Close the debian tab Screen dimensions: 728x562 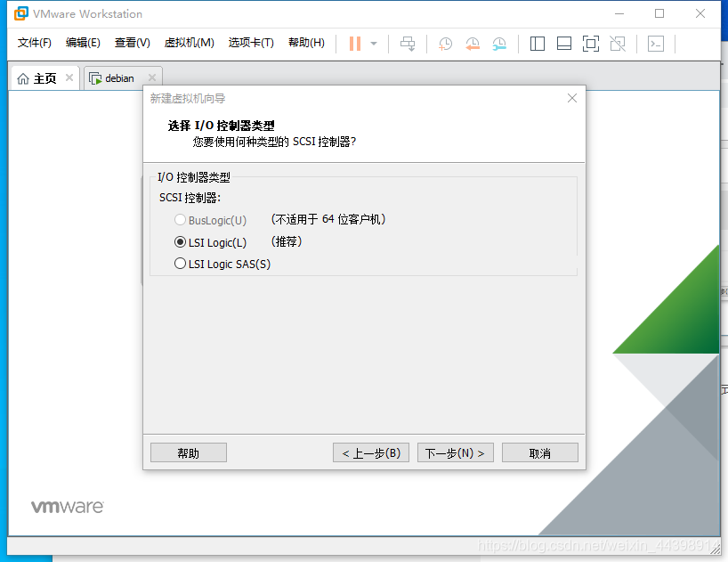pos(152,77)
